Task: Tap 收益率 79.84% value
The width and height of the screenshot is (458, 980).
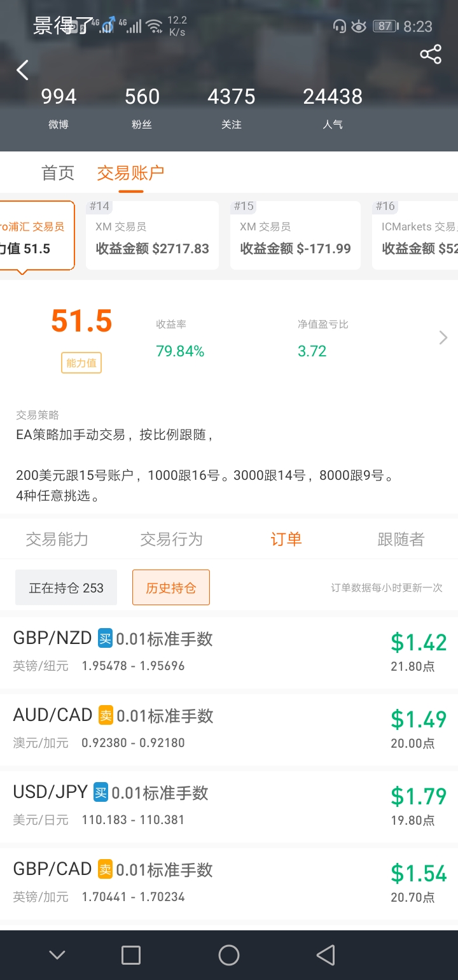Action: (x=180, y=351)
